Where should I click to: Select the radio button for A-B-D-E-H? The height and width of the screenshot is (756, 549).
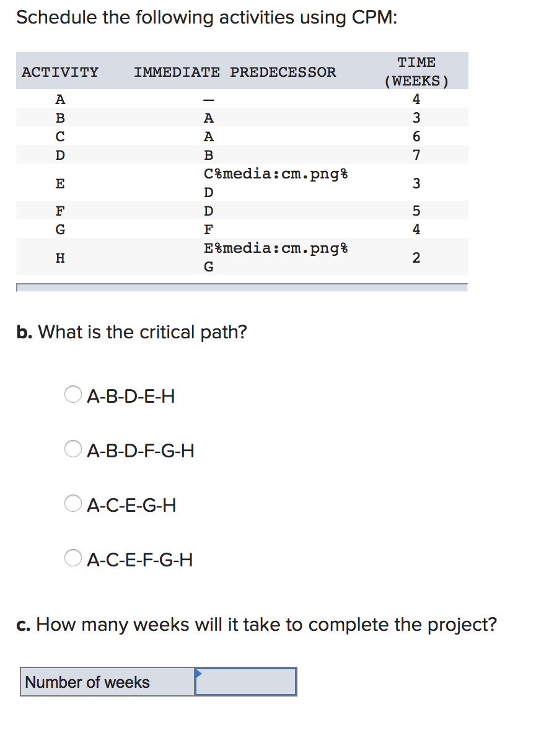pyautogui.click(x=72, y=395)
